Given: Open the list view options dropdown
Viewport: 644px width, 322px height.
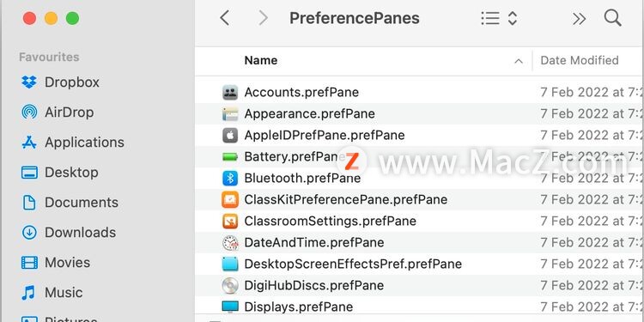Looking at the screenshot, I should pyautogui.click(x=499, y=18).
